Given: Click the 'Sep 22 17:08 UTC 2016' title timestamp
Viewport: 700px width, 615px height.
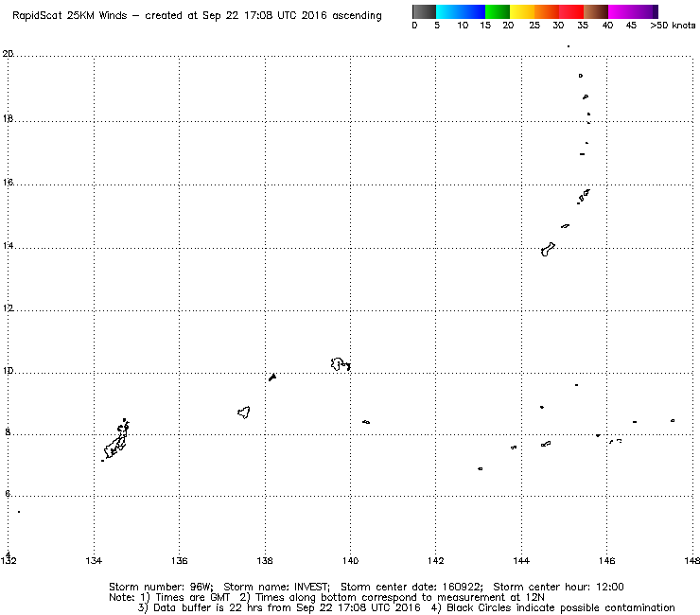Looking at the screenshot, I should [264, 16].
